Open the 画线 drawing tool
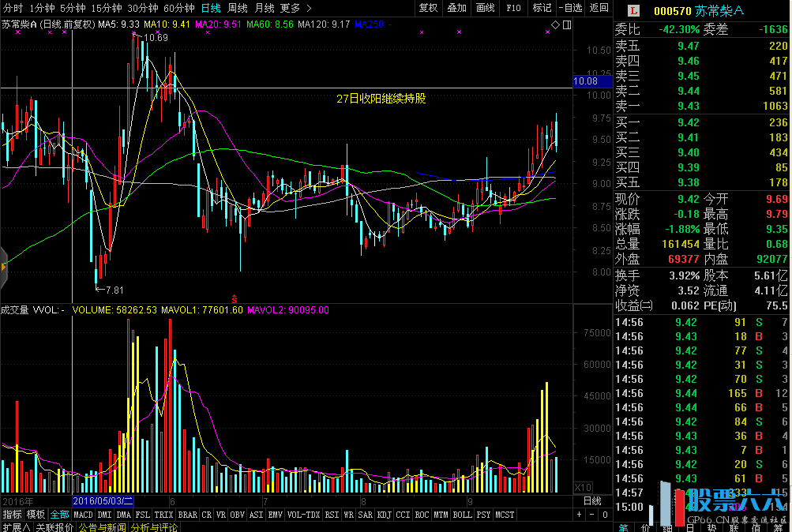The height and width of the screenshot is (532, 792). pos(485,8)
